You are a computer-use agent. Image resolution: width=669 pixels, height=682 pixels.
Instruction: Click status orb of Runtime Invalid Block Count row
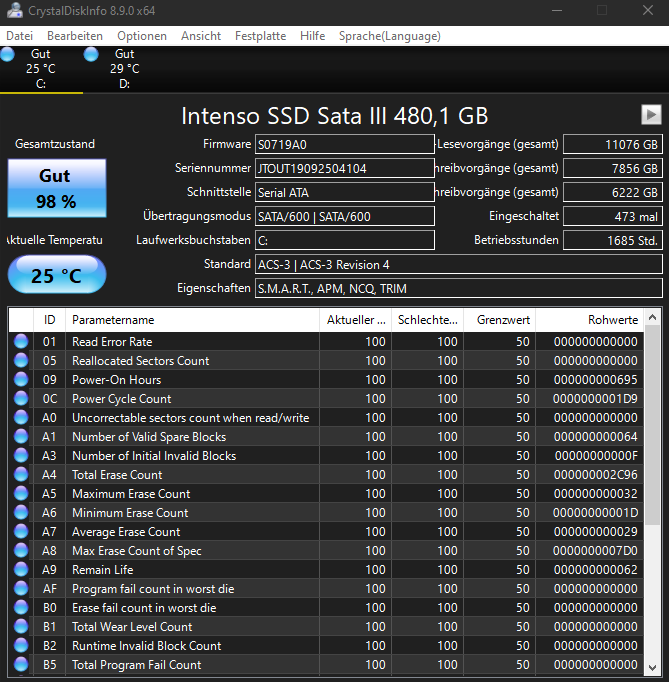(21, 645)
